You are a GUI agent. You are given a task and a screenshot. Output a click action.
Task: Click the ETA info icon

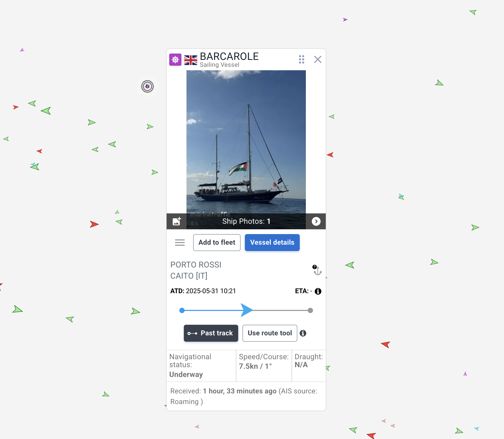318,291
